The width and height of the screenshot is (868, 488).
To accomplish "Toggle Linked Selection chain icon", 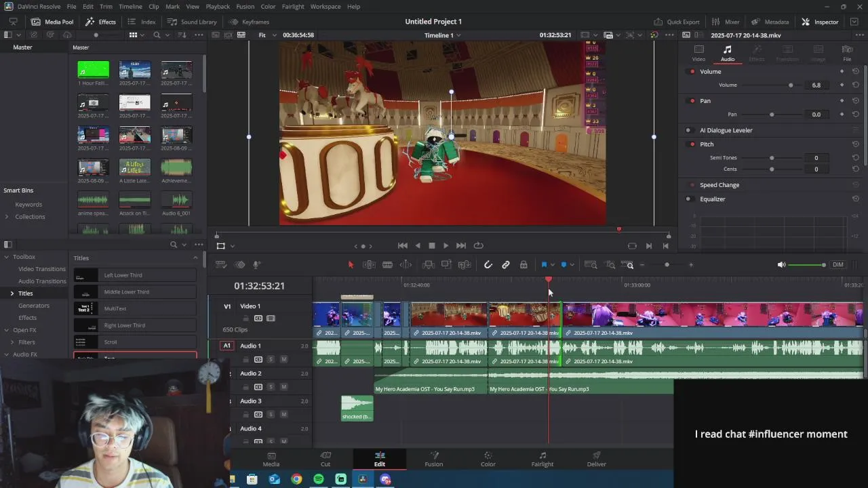I will click(x=506, y=265).
